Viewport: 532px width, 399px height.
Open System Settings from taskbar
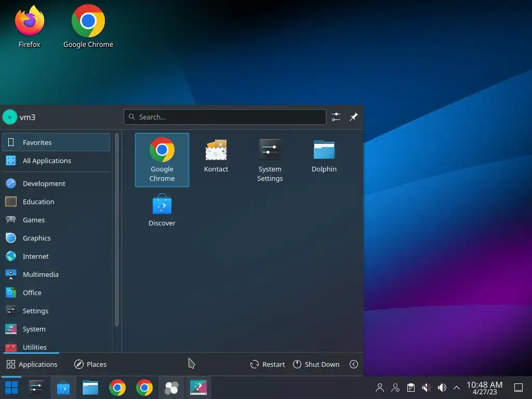pos(36,388)
